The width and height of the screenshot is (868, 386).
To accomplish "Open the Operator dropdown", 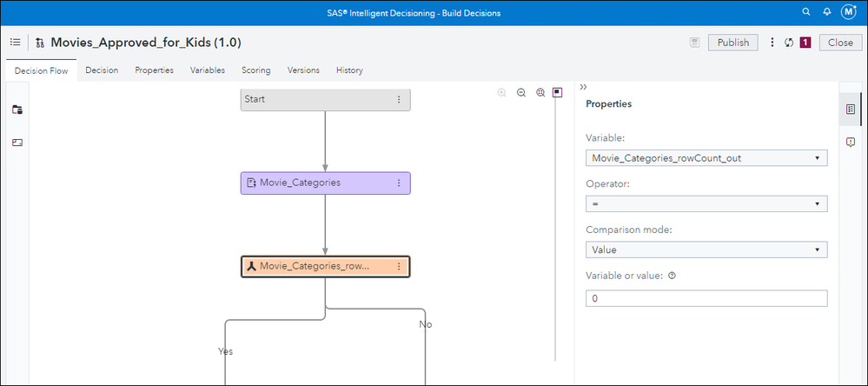I will [706, 203].
